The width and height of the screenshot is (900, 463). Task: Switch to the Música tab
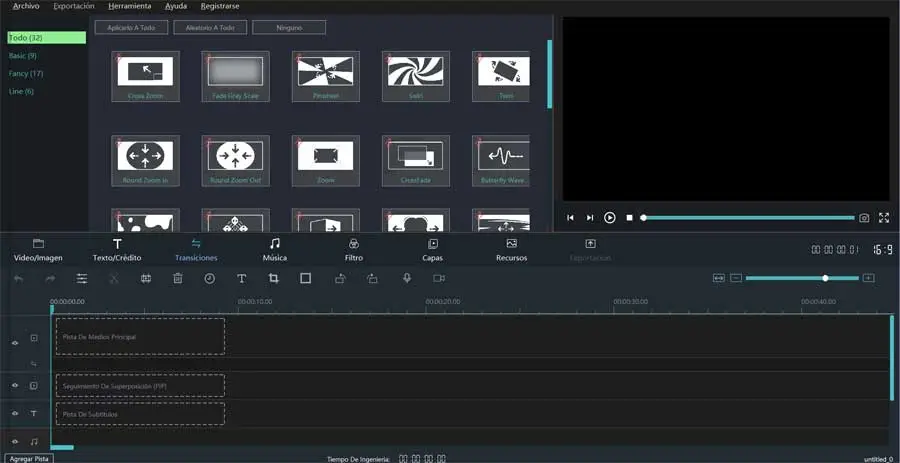pyautogui.click(x=275, y=250)
